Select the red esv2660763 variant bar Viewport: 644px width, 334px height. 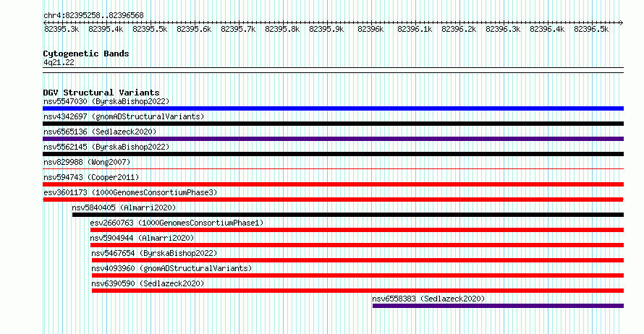click(357, 230)
